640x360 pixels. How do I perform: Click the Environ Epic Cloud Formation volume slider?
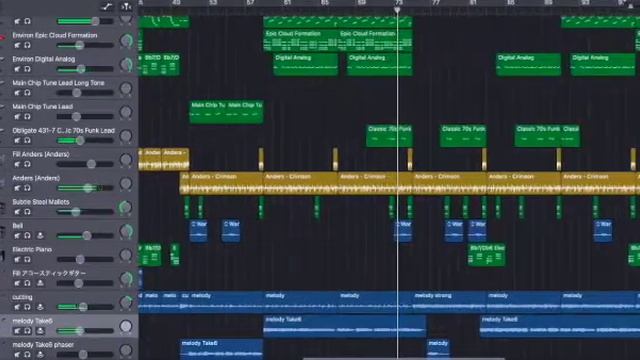[x=85, y=45]
